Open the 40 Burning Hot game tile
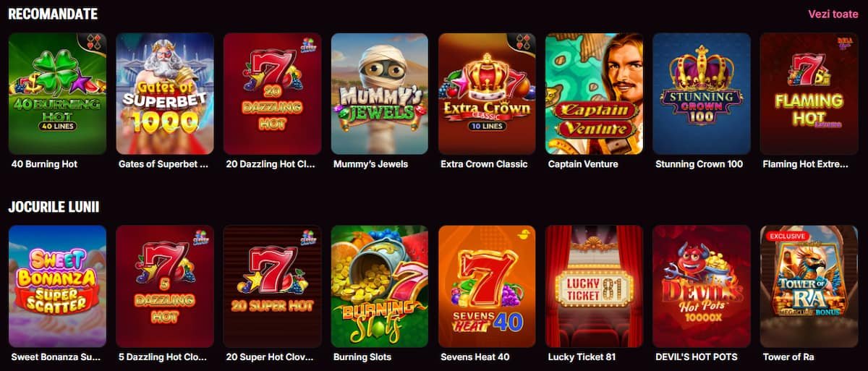The height and width of the screenshot is (371, 868). (x=57, y=93)
